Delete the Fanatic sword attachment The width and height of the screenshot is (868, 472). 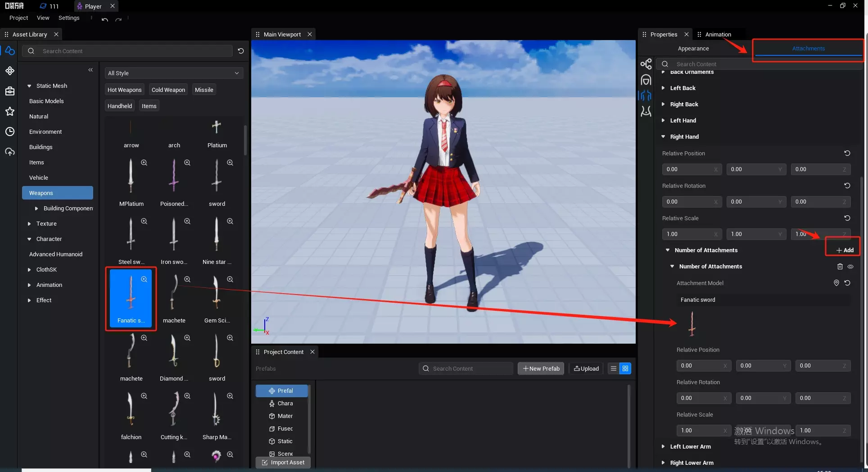[x=840, y=267]
